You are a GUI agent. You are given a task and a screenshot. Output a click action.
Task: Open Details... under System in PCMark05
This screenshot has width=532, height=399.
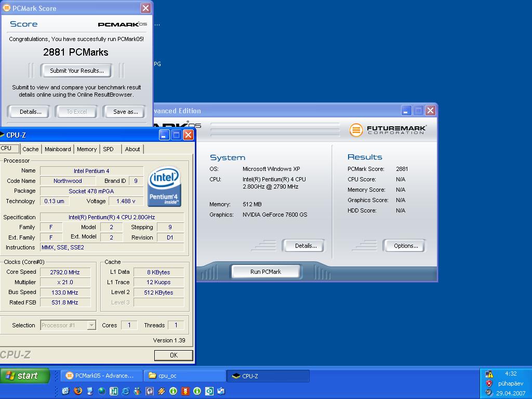[304, 246]
